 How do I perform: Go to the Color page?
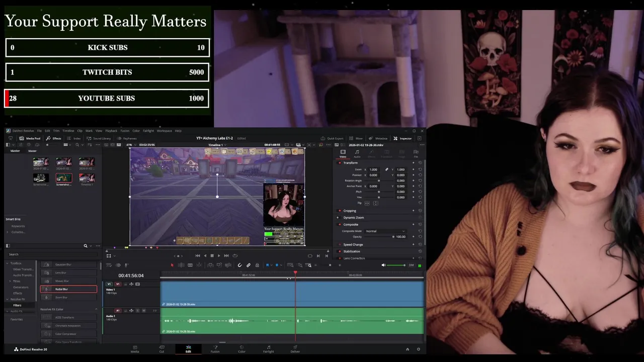click(x=242, y=349)
